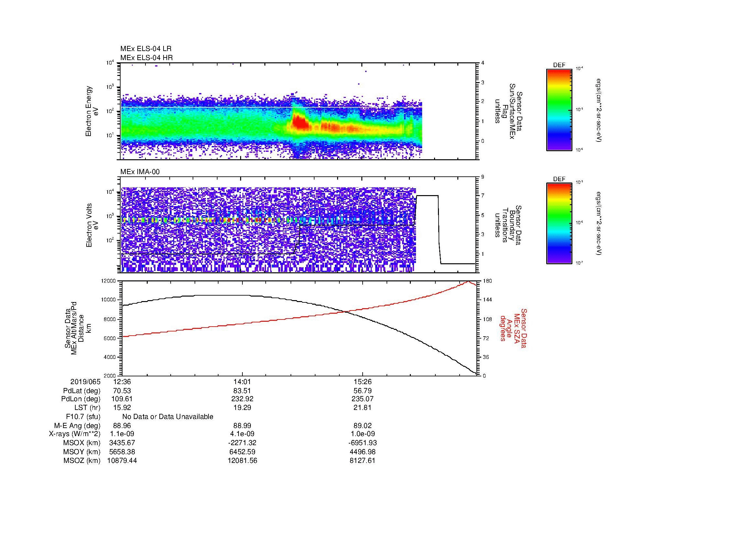The width and height of the screenshot is (756, 534).
Task: Click the MSOZ value 10879.44
Action: click(x=122, y=461)
